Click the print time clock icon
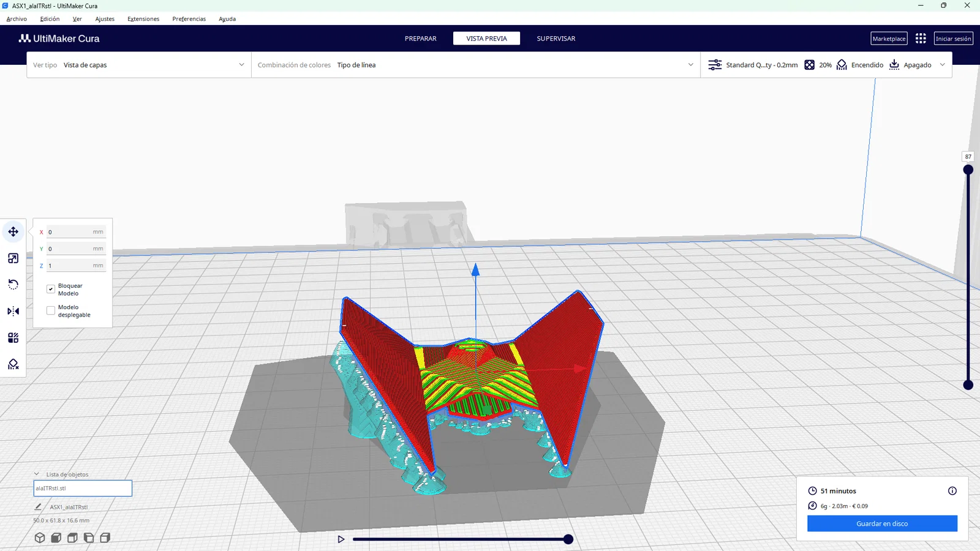980x551 pixels. click(x=812, y=491)
